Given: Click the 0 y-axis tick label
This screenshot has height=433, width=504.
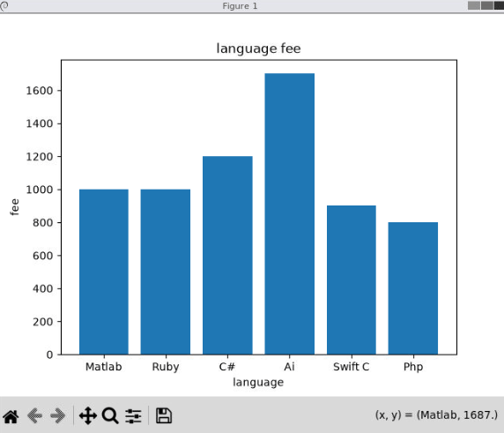Looking at the screenshot, I should coord(49,355).
